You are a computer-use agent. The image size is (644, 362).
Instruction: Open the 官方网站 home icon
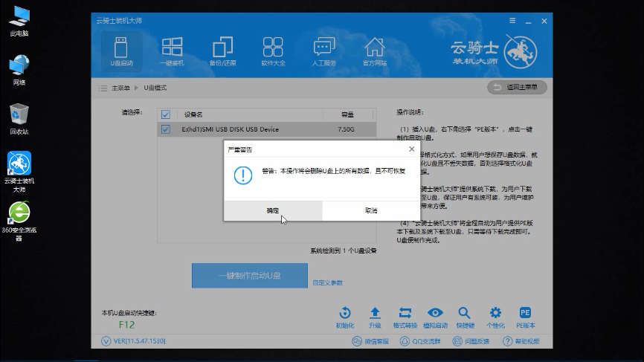[x=375, y=52]
